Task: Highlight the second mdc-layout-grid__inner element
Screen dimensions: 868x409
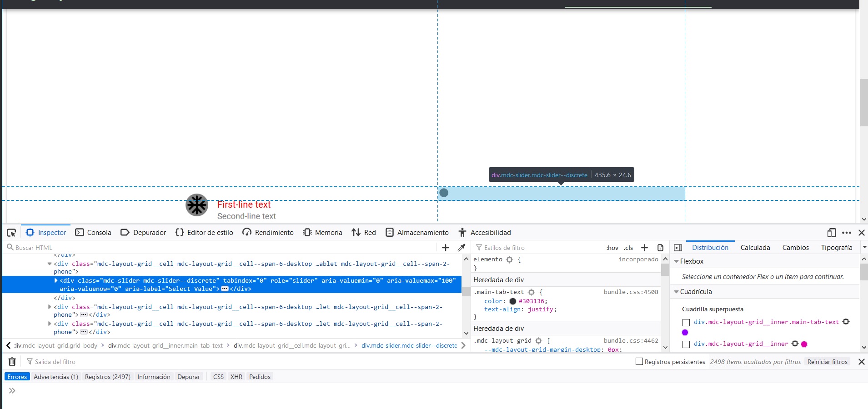Action: [795, 344]
